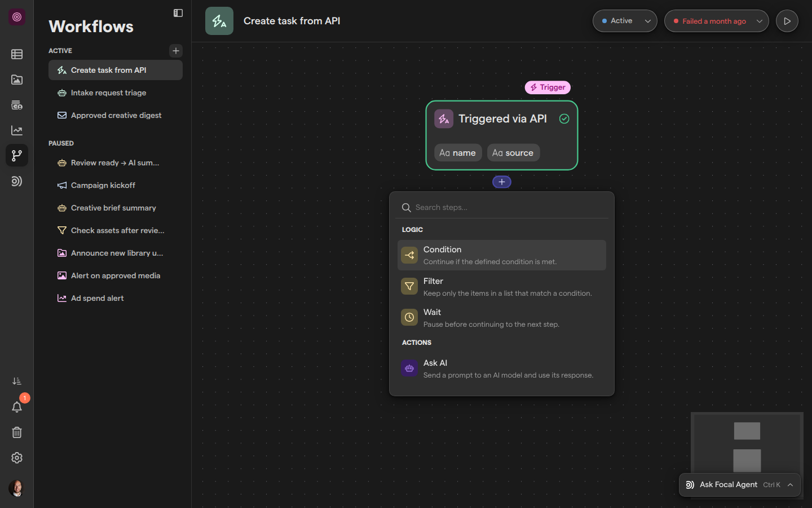Open the table view icon in left rail
The image size is (812, 508).
[x=17, y=54]
